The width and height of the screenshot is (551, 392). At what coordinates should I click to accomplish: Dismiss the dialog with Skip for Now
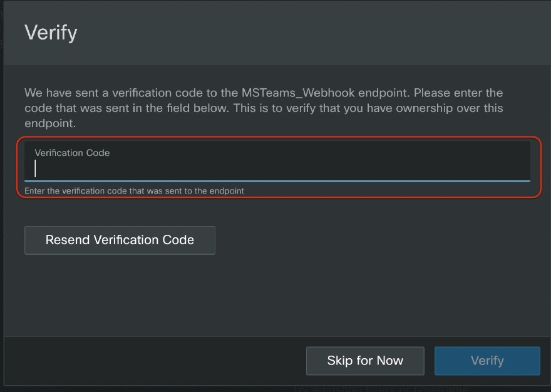[365, 361]
